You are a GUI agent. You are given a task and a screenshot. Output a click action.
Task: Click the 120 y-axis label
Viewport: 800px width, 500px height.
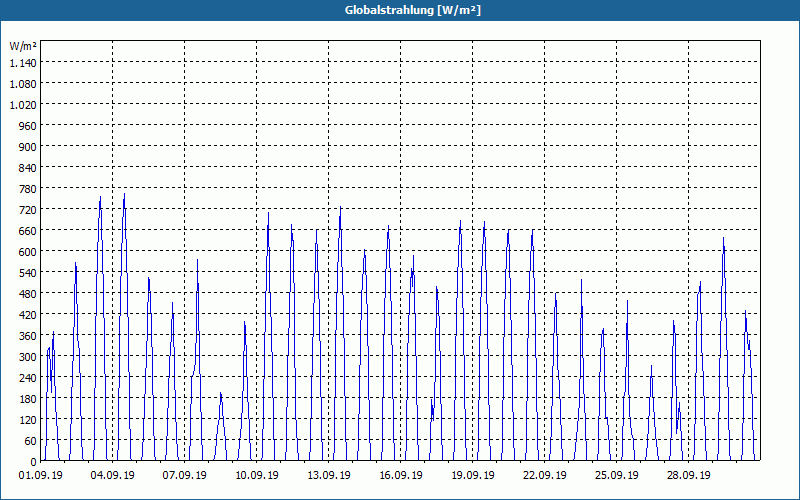(x=29, y=420)
